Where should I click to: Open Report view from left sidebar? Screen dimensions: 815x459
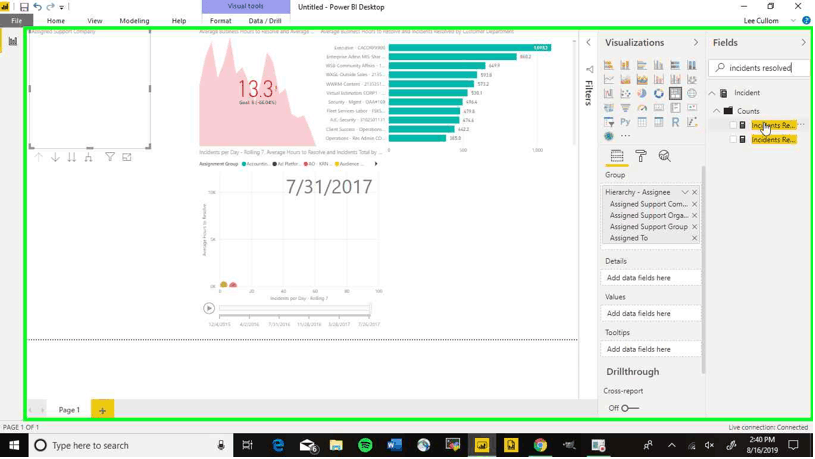pos(13,42)
